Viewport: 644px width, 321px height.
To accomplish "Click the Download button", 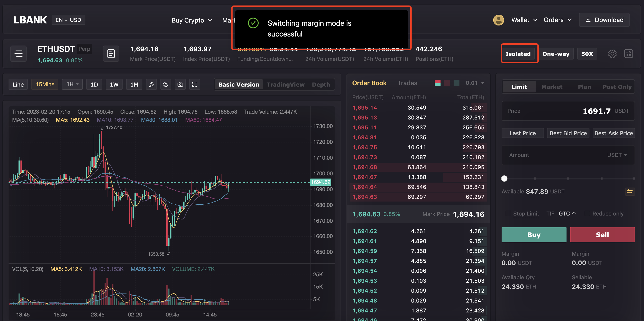I will pyautogui.click(x=604, y=20).
